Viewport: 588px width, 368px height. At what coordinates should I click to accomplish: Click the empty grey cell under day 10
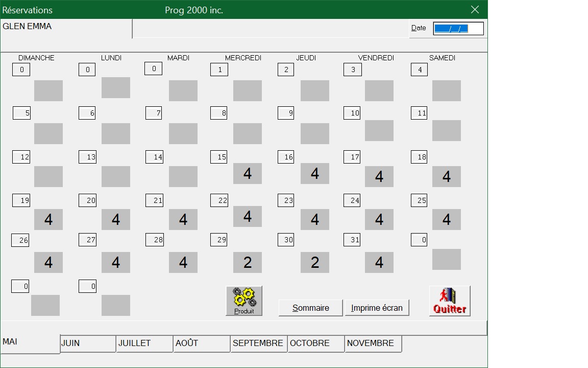click(x=379, y=131)
